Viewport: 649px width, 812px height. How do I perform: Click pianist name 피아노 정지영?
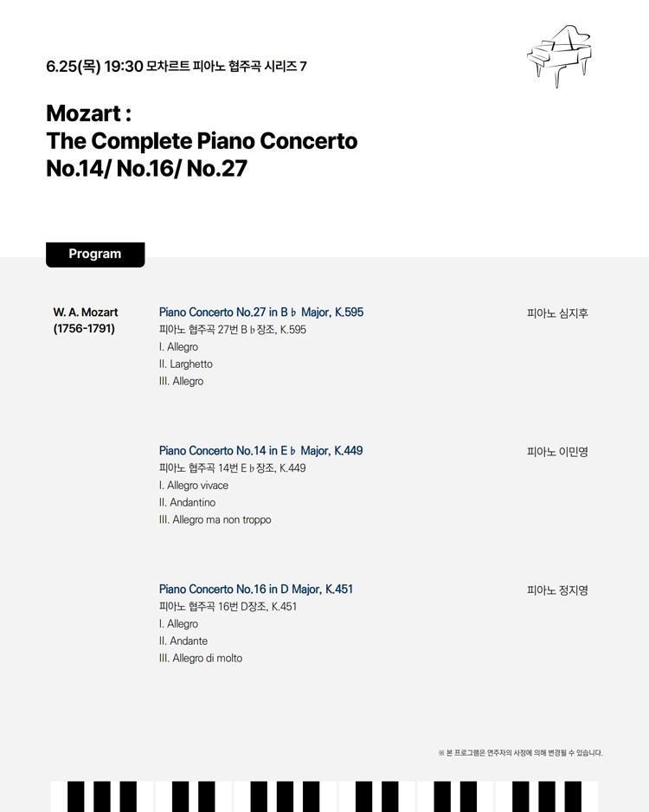coord(557,590)
